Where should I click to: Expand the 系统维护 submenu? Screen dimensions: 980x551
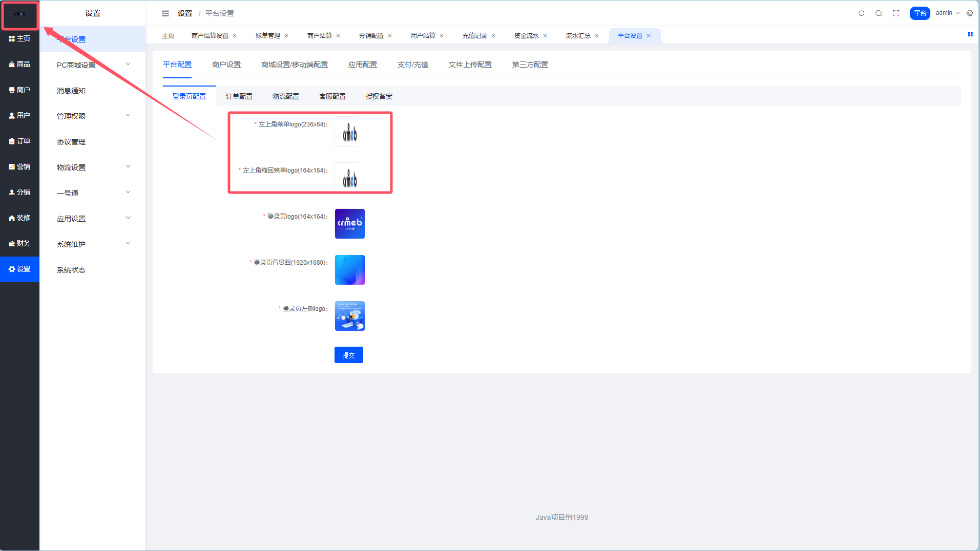click(92, 244)
